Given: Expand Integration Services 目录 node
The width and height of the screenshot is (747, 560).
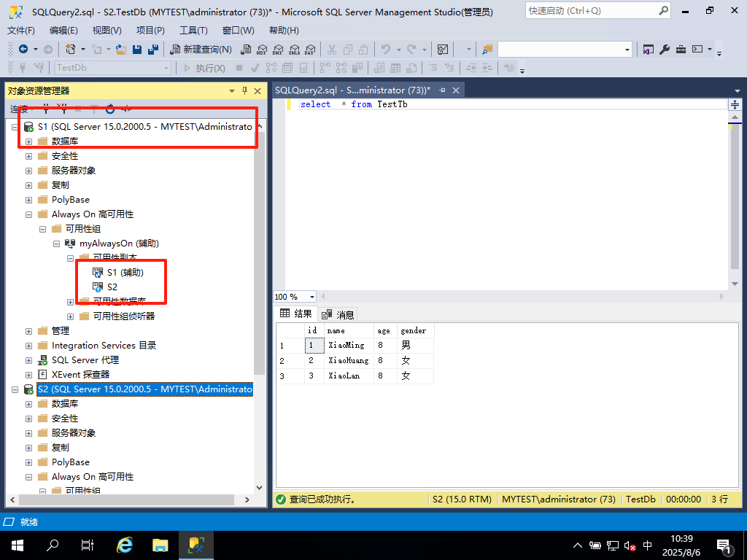Looking at the screenshot, I should (28, 346).
